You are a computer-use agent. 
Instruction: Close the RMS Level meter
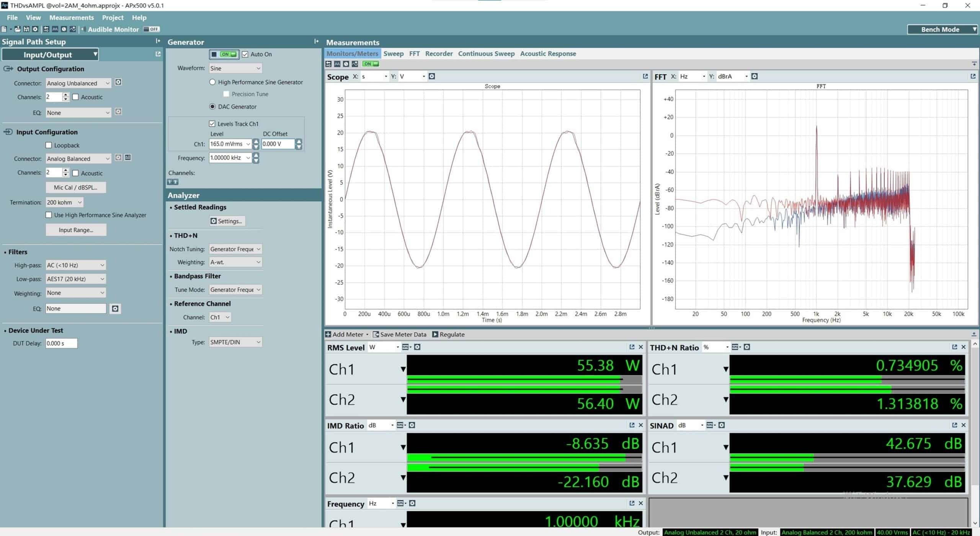(x=641, y=347)
